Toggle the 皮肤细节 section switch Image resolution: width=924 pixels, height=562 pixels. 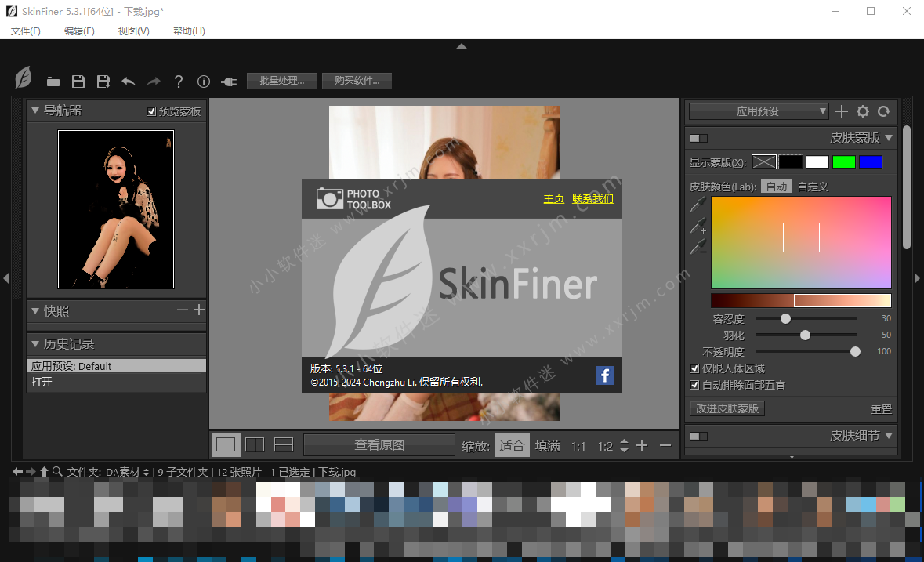point(699,436)
